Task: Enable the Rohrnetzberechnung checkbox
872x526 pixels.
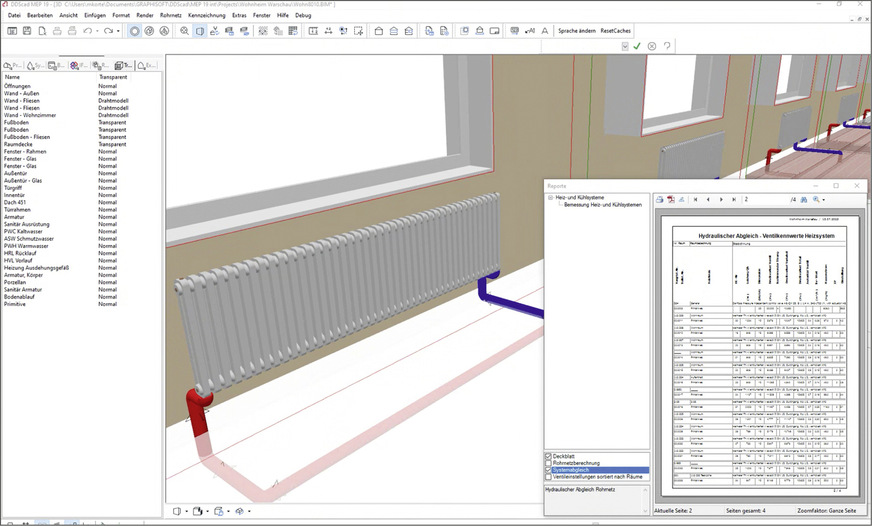Action: coord(548,463)
